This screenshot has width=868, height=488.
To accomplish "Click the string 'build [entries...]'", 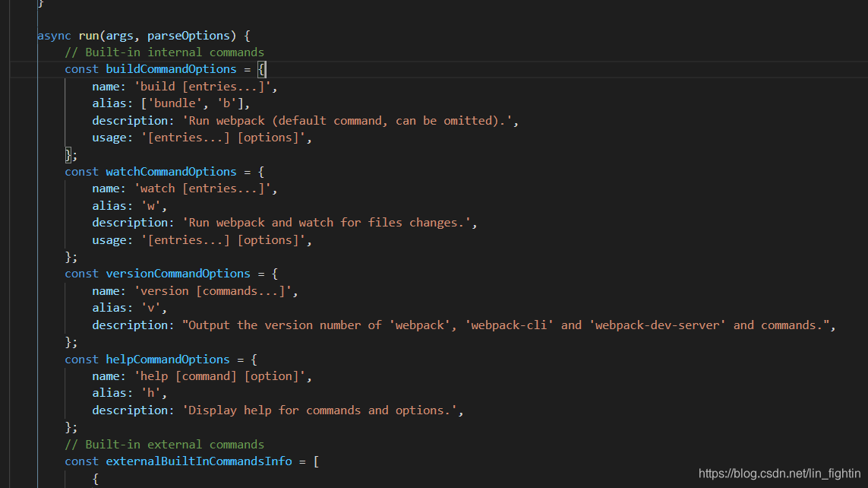I will point(203,87).
